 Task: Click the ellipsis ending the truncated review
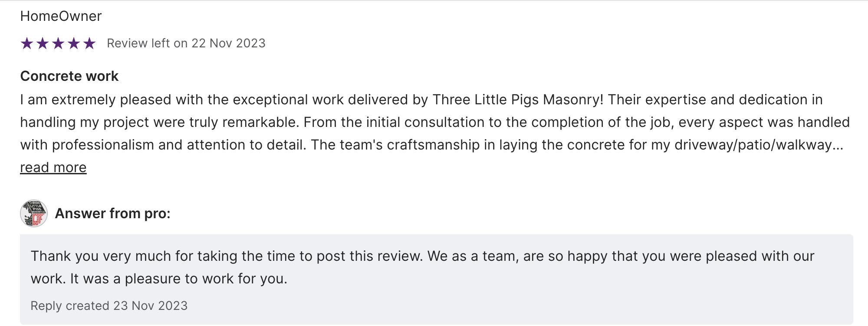(838, 145)
